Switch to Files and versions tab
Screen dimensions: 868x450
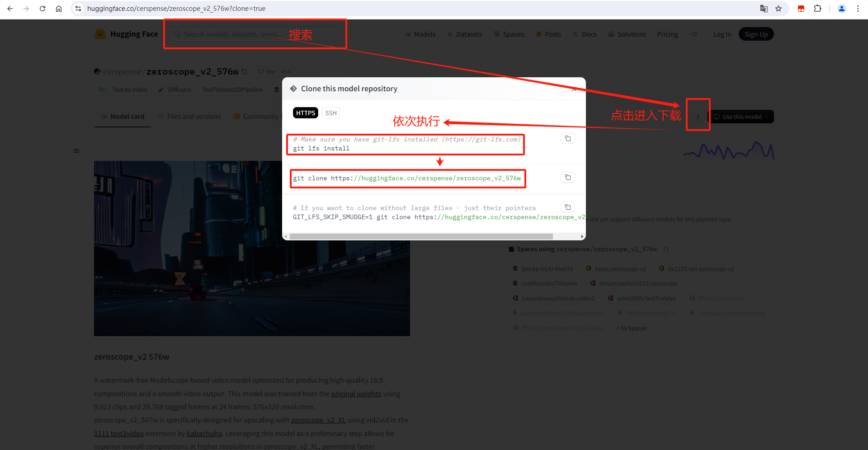point(189,117)
